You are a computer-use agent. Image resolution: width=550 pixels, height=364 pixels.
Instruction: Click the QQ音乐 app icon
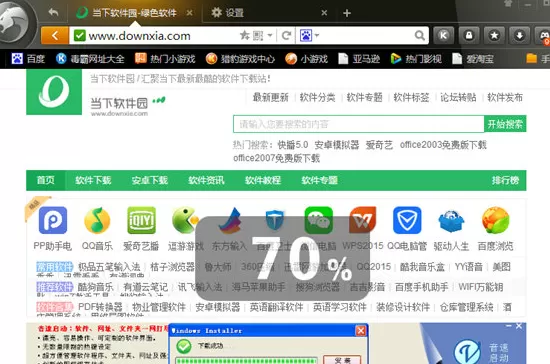pos(97,220)
